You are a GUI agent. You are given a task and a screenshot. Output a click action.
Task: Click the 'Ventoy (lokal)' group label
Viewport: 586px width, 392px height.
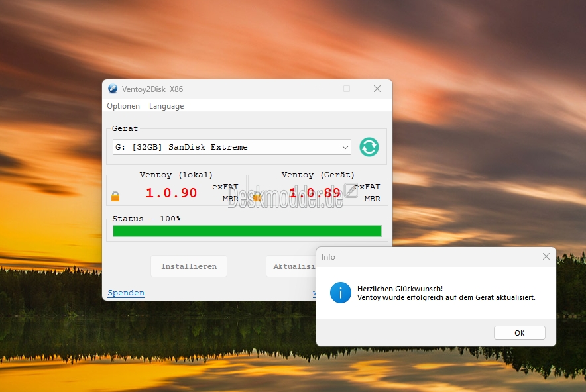pos(176,175)
